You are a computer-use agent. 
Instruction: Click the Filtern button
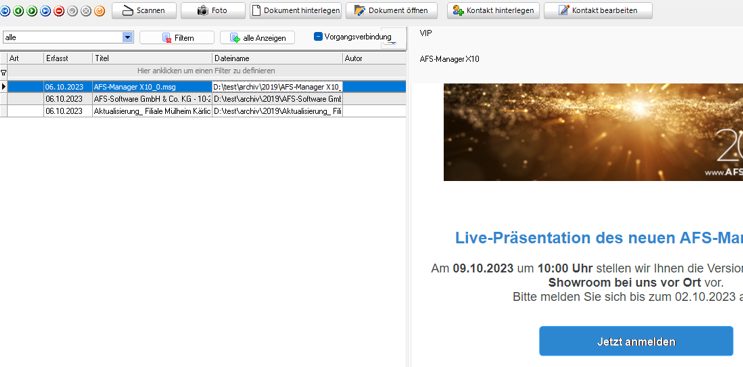click(177, 38)
